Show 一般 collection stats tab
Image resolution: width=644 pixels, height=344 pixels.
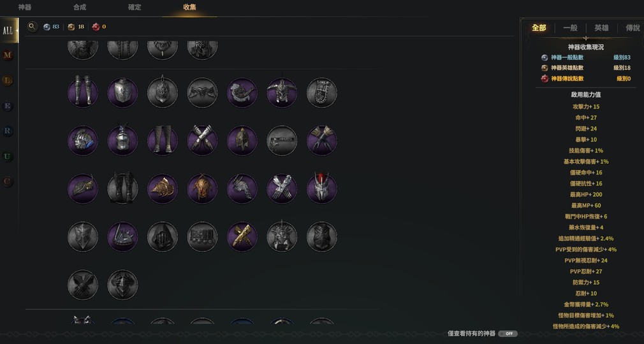point(570,28)
